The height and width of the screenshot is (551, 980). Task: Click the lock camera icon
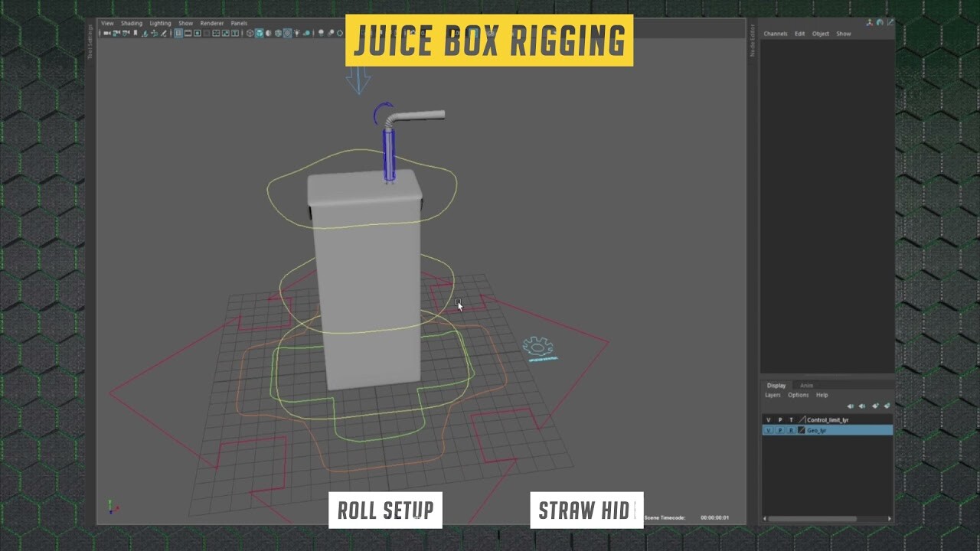(116, 31)
